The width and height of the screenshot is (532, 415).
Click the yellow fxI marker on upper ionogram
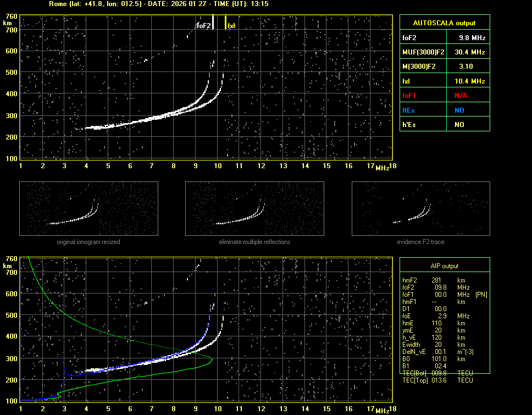tap(225, 23)
